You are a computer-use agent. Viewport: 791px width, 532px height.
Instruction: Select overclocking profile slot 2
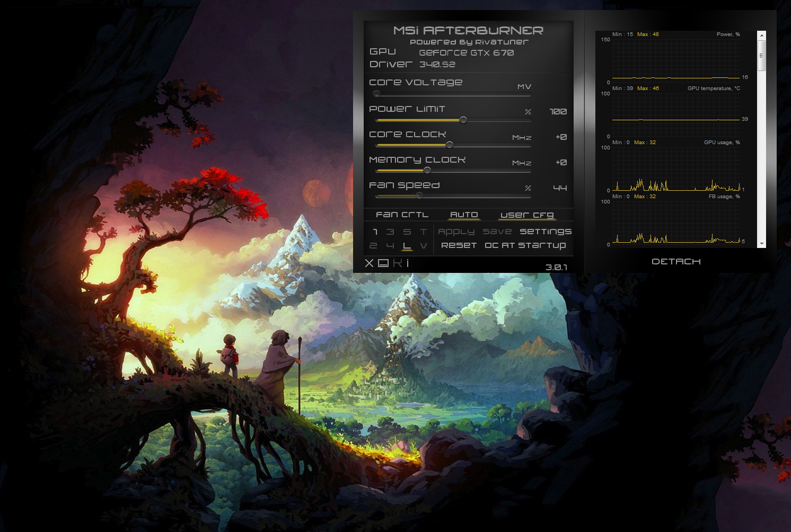click(x=374, y=245)
